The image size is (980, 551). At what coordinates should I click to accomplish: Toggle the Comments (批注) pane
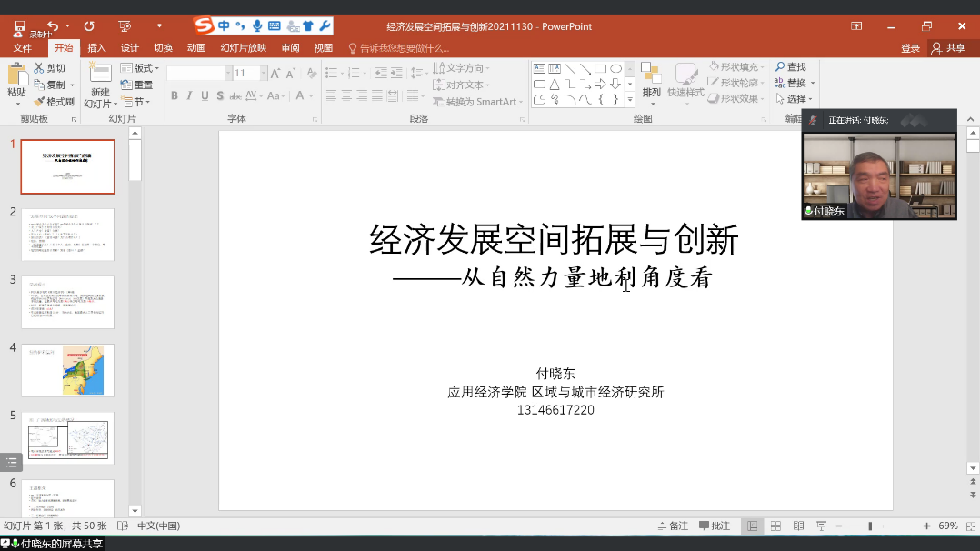pos(715,526)
